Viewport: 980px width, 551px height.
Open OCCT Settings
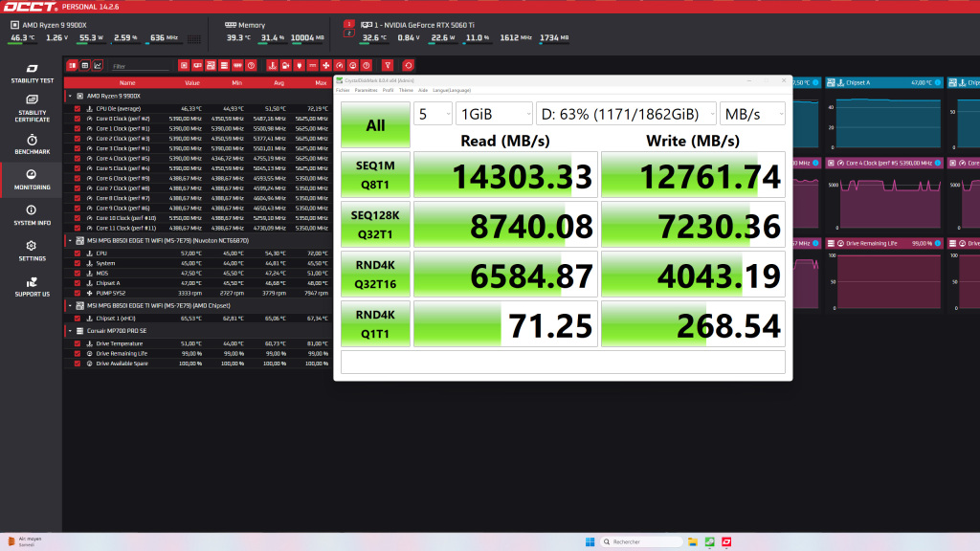click(x=32, y=252)
